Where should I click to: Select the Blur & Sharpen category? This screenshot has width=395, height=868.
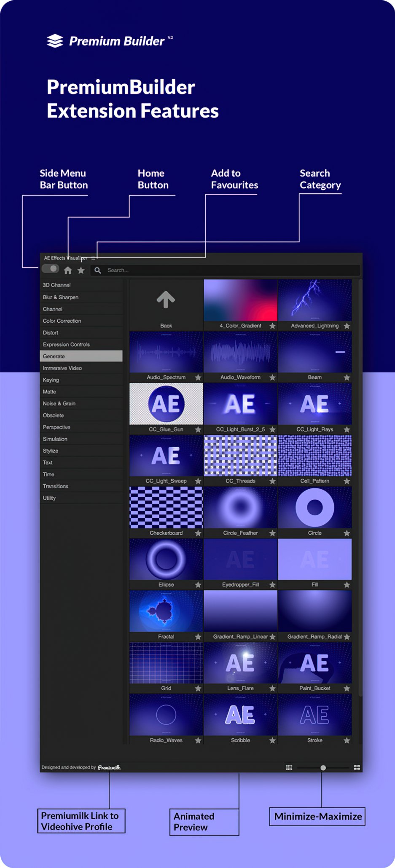(x=81, y=297)
